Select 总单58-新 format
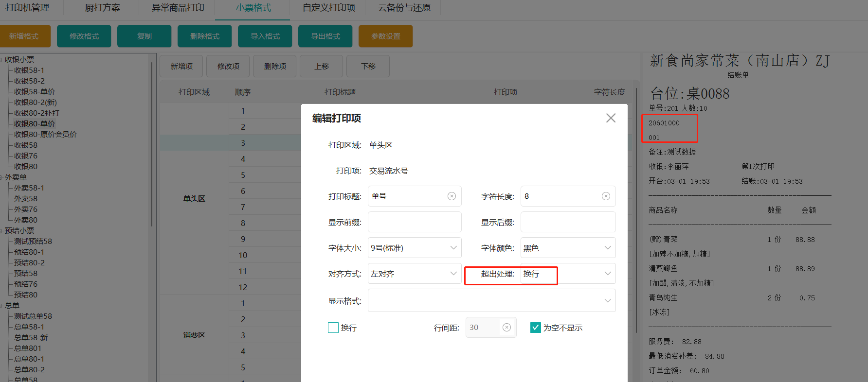Screen dimensions: 868x382 pyautogui.click(x=31, y=338)
